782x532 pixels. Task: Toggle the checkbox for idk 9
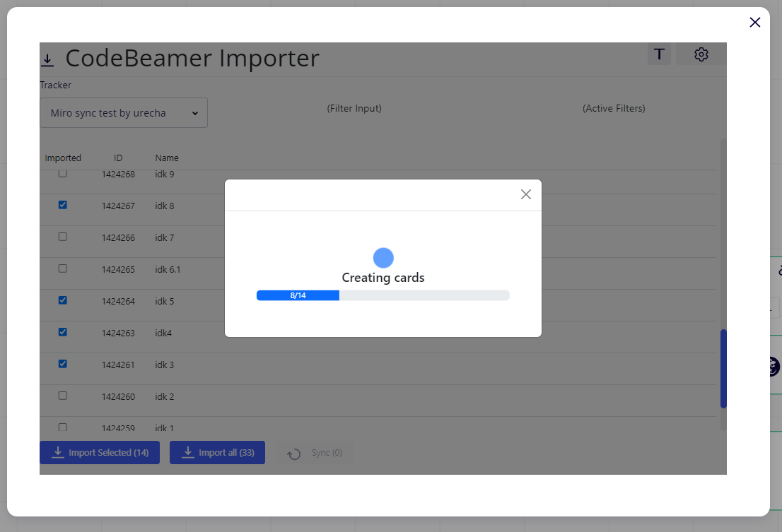point(62,173)
